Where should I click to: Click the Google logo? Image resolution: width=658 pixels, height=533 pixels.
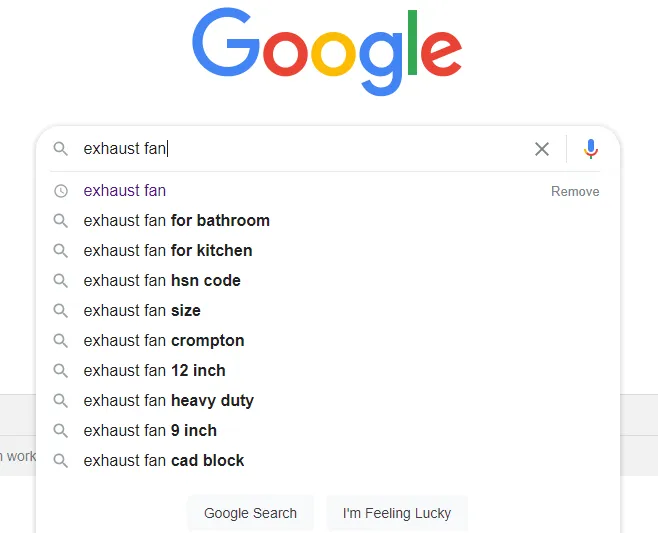pyautogui.click(x=327, y=50)
